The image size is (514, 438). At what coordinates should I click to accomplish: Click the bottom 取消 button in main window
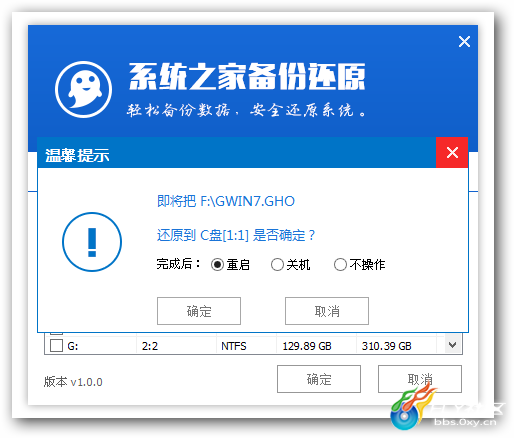pos(420,379)
